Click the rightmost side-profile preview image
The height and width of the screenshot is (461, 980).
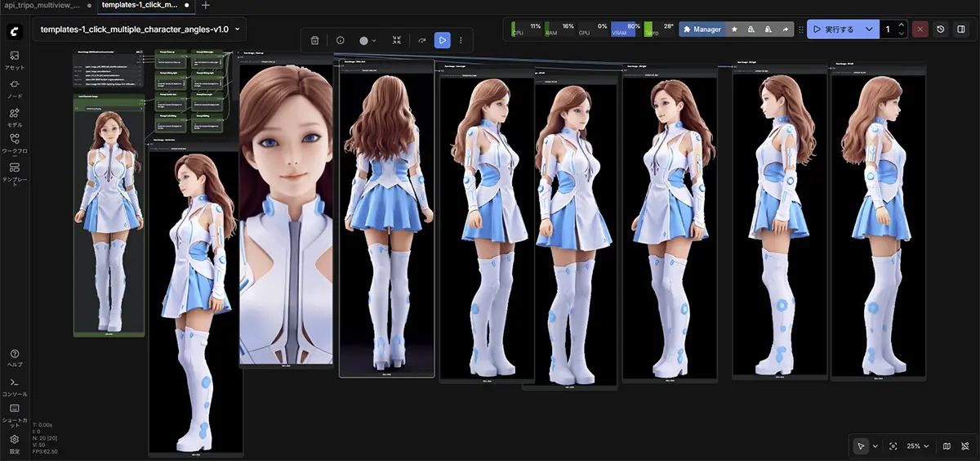pyautogui.click(x=878, y=225)
